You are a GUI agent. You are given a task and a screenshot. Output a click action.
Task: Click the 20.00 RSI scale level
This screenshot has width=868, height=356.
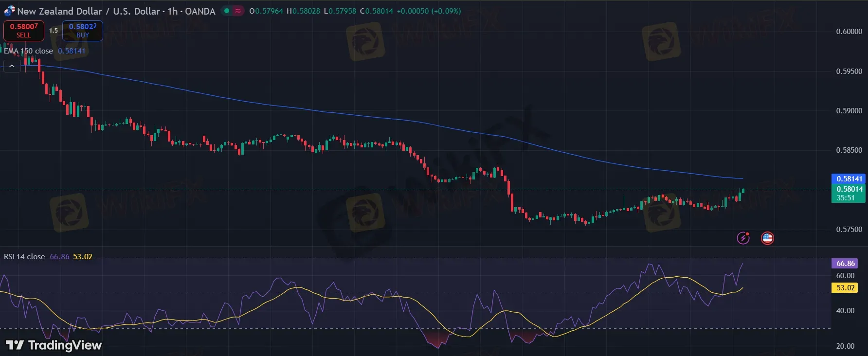(x=845, y=346)
